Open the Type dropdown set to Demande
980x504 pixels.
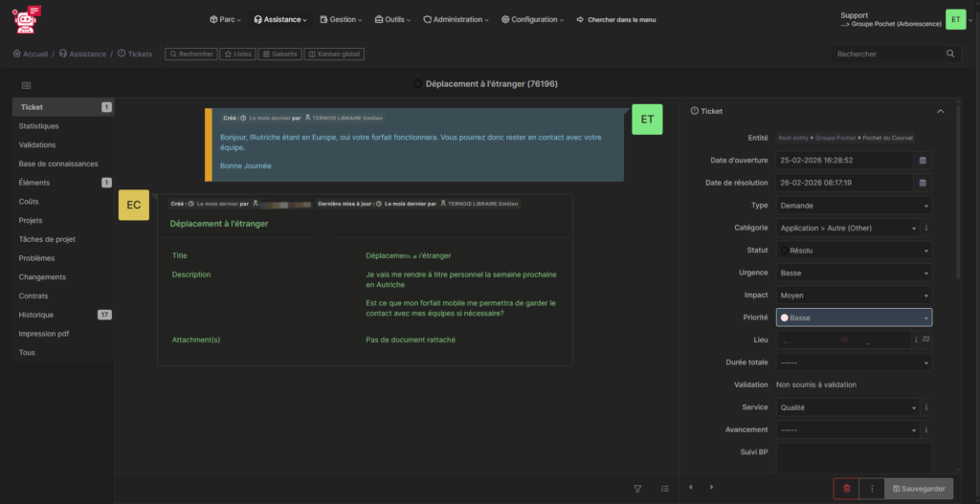(853, 206)
